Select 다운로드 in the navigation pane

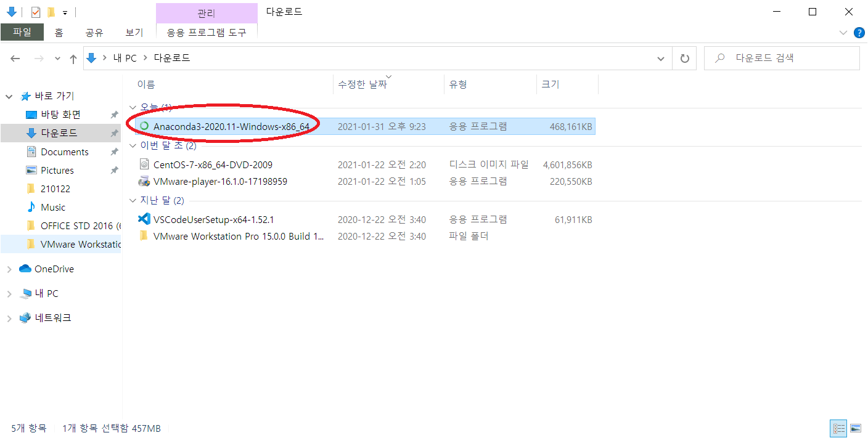[x=59, y=133]
